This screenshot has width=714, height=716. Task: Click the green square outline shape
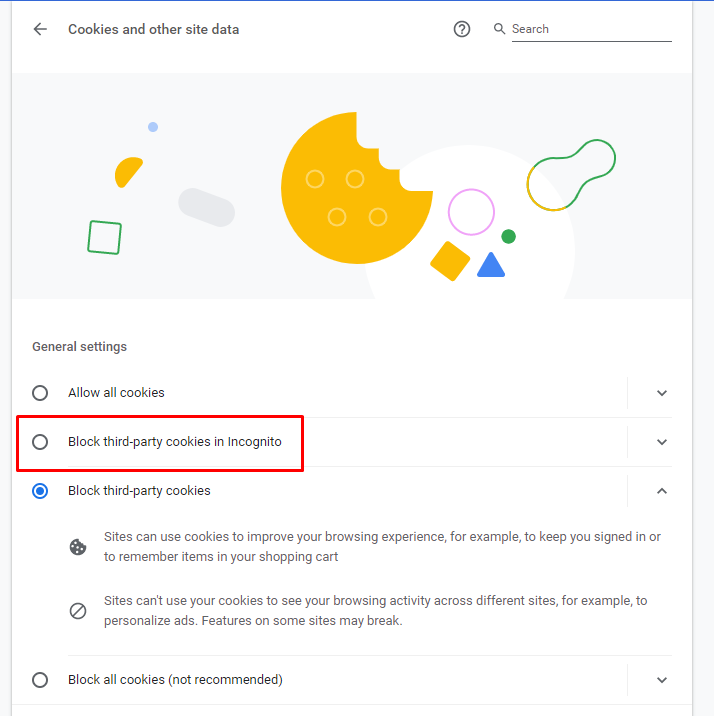(105, 237)
